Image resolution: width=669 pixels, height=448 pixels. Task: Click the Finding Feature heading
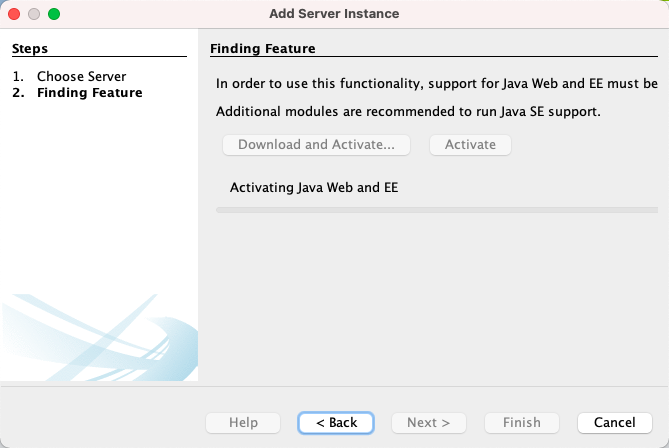coord(263,49)
